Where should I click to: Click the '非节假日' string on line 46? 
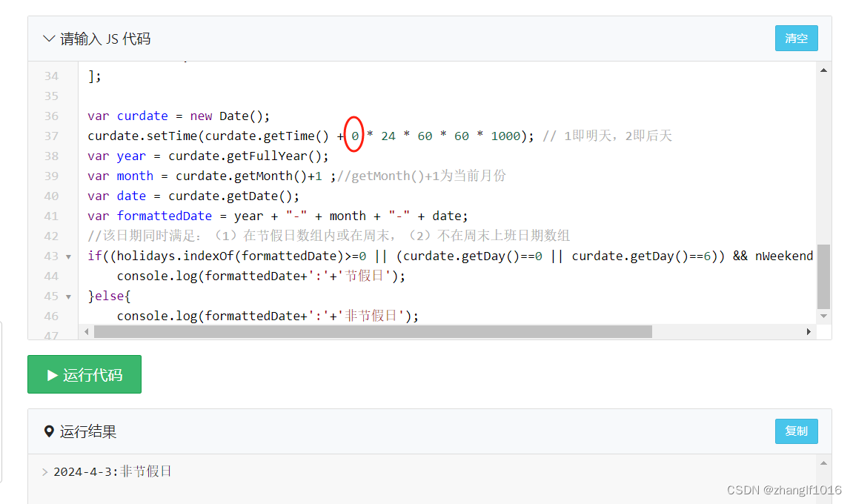click(x=371, y=316)
